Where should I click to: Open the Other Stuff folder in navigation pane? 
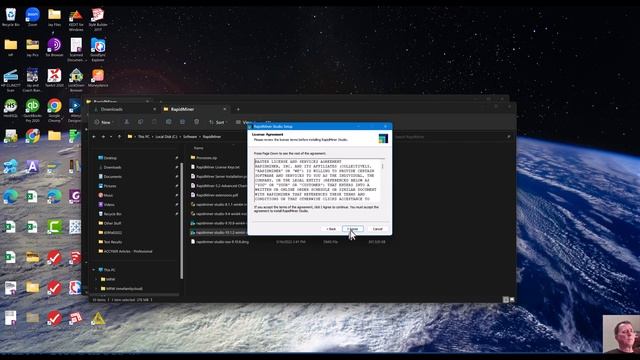pyautogui.click(x=112, y=223)
